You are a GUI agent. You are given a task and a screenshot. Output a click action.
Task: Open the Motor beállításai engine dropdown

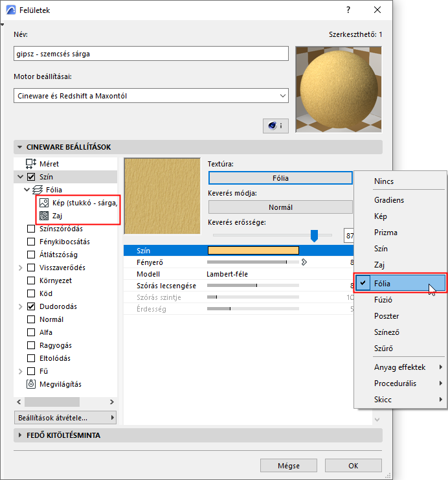(x=151, y=96)
